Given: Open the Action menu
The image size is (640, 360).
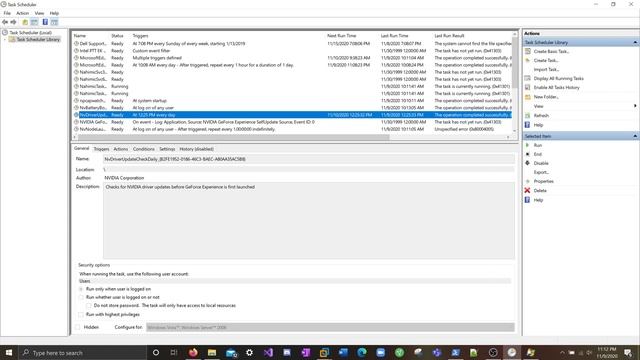Looking at the screenshot, I should (x=22, y=13).
